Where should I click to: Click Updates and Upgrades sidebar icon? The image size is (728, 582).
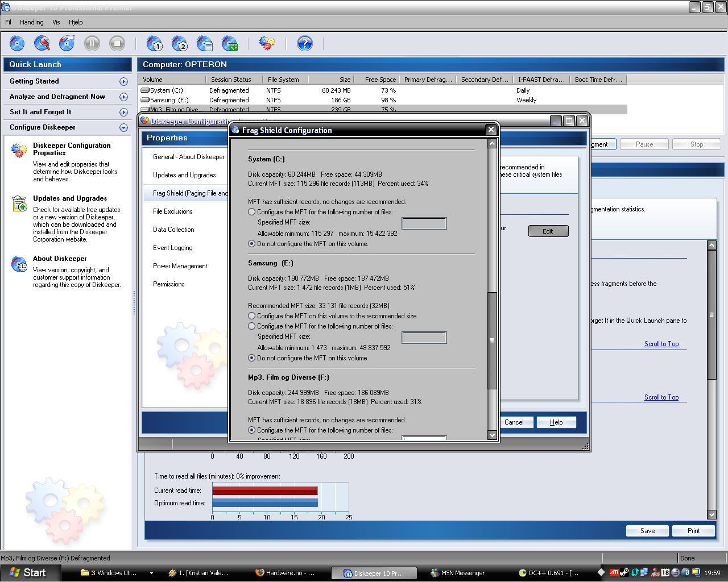click(19, 203)
